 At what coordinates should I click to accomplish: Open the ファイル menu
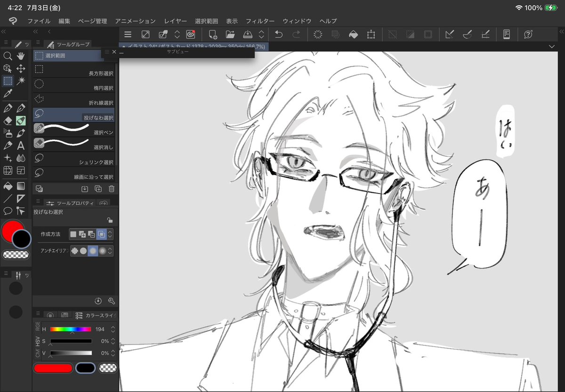point(39,21)
